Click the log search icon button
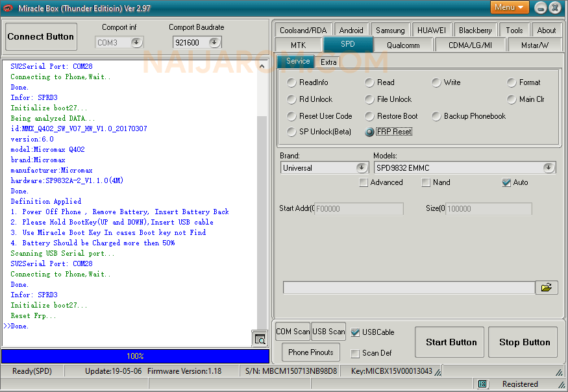The image size is (568, 392). [260, 339]
